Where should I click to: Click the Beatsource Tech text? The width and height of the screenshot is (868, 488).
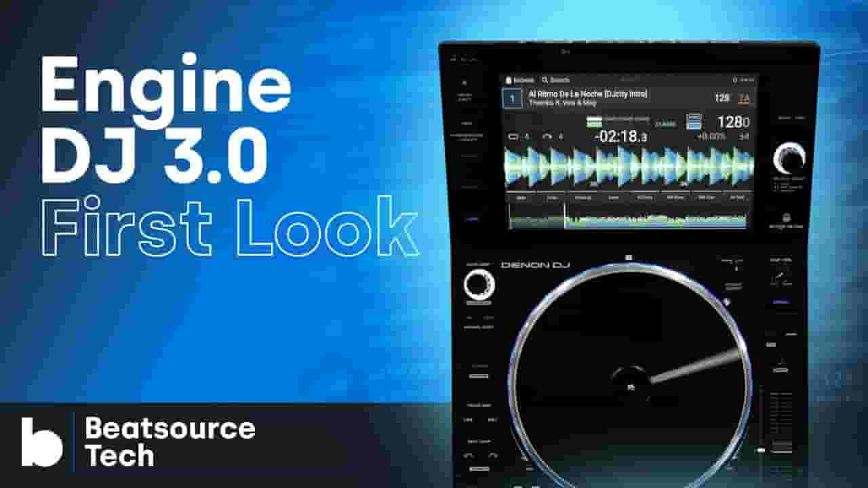(170, 442)
